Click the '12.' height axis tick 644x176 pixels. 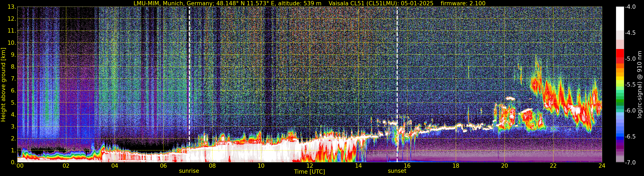12,19
